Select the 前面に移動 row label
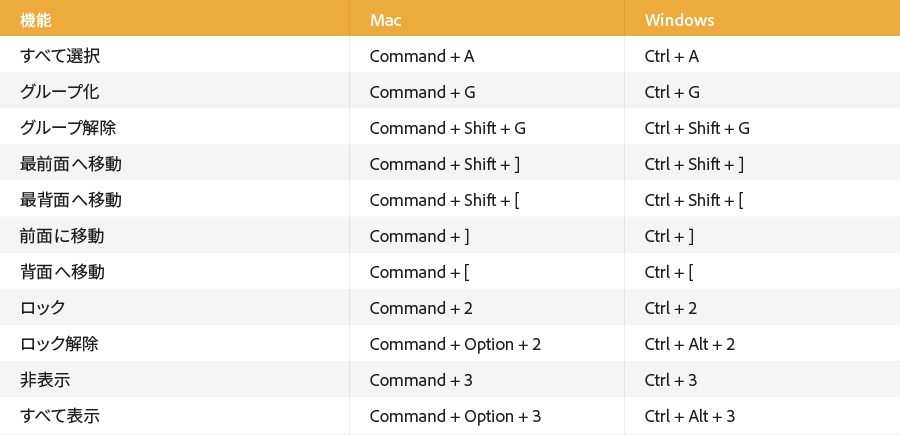 click(x=61, y=236)
